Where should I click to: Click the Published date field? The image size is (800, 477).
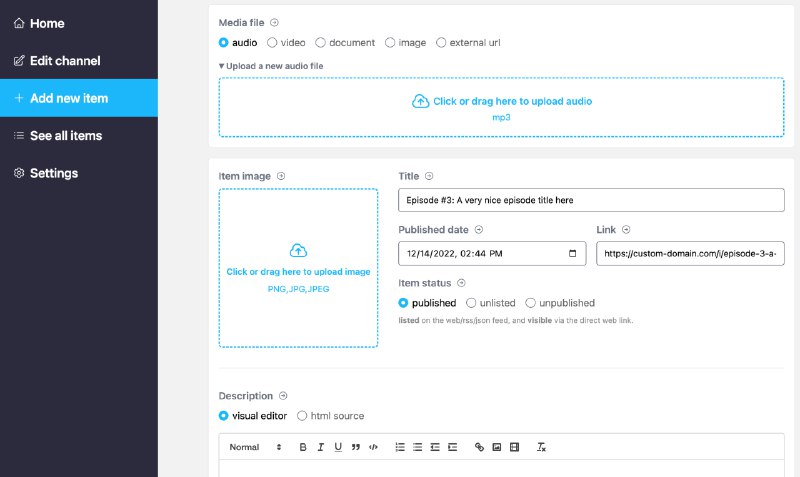tap(492, 254)
